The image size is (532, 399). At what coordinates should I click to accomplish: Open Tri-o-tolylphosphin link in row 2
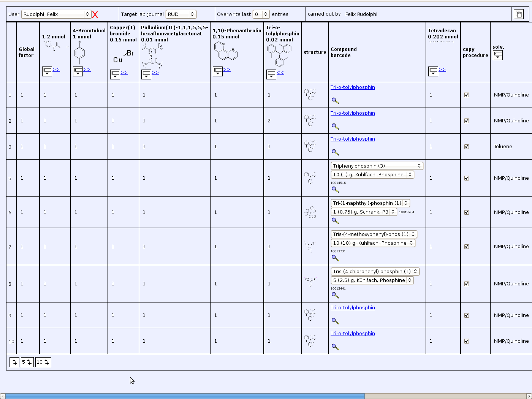tap(353, 113)
